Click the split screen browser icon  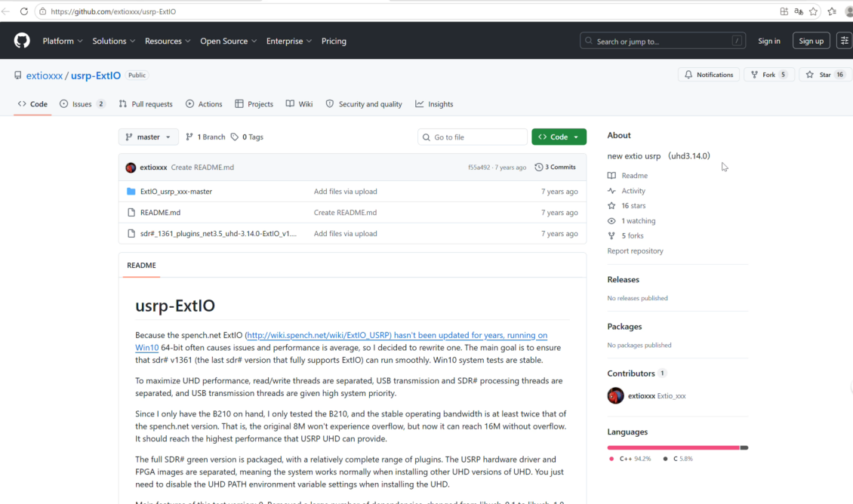(784, 11)
